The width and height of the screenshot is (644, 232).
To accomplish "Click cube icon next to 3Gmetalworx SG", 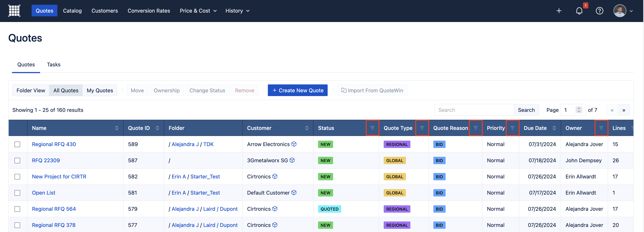I will pyautogui.click(x=292, y=160).
